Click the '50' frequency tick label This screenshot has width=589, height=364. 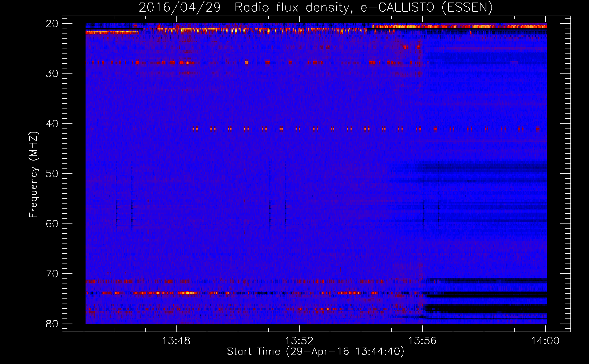[x=52, y=174]
